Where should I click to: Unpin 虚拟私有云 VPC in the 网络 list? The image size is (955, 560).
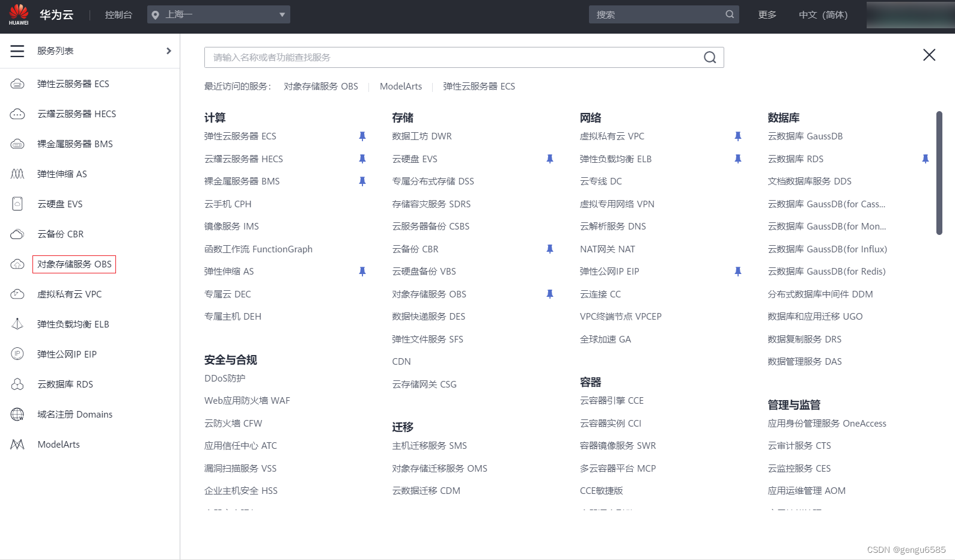pyautogui.click(x=738, y=136)
